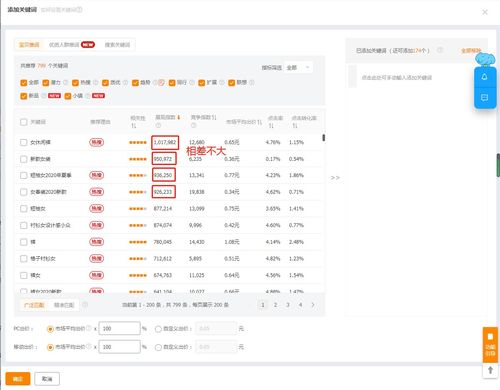
Task: Click the five-star rating in the 950,972 row
Action: (x=138, y=159)
